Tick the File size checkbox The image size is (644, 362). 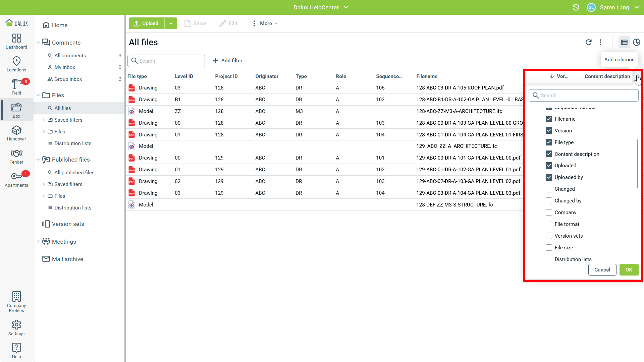pos(549,248)
